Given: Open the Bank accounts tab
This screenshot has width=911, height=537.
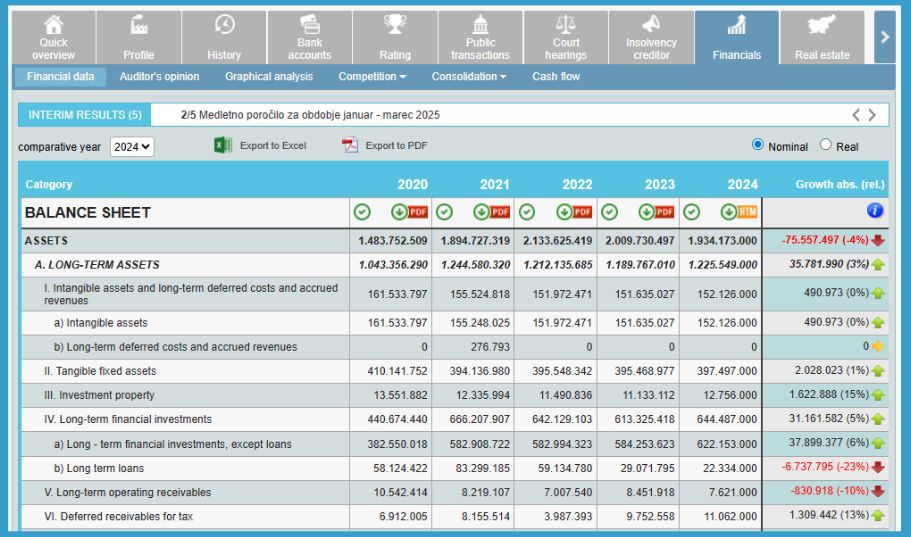Looking at the screenshot, I should [310, 37].
